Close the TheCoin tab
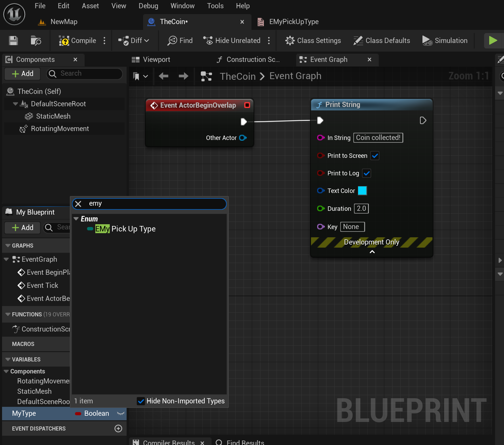The height and width of the screenshot is (445, 504). [242, 22]
